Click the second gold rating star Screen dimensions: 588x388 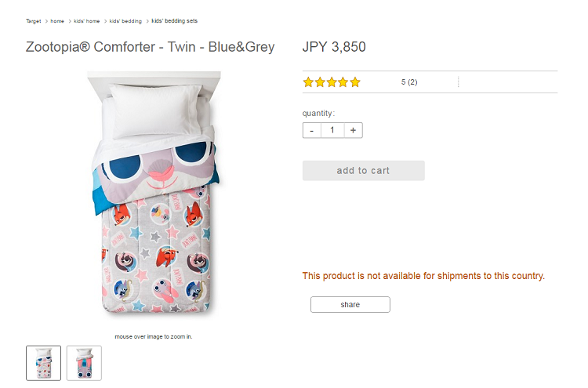(x=320, y=82)
